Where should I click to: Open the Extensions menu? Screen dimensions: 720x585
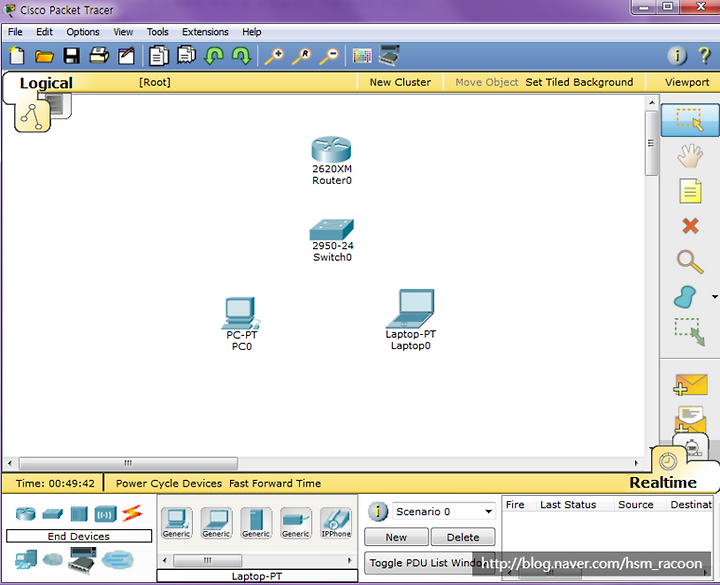click(205, 32)
